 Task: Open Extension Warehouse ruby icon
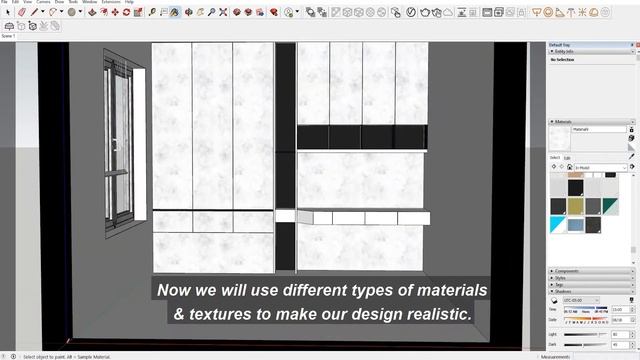[273, 12]
